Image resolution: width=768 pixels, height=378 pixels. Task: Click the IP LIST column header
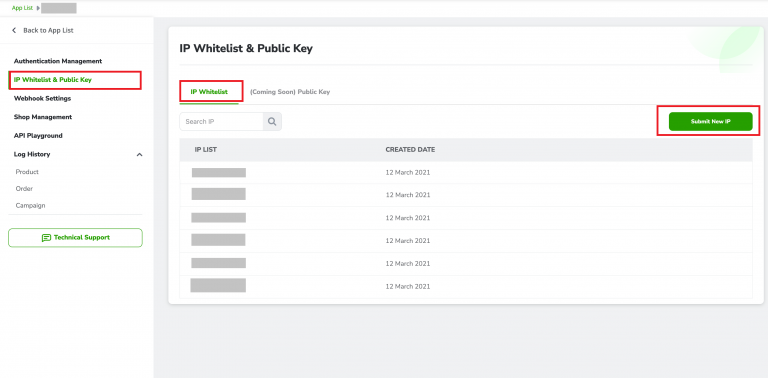[206, 150]
